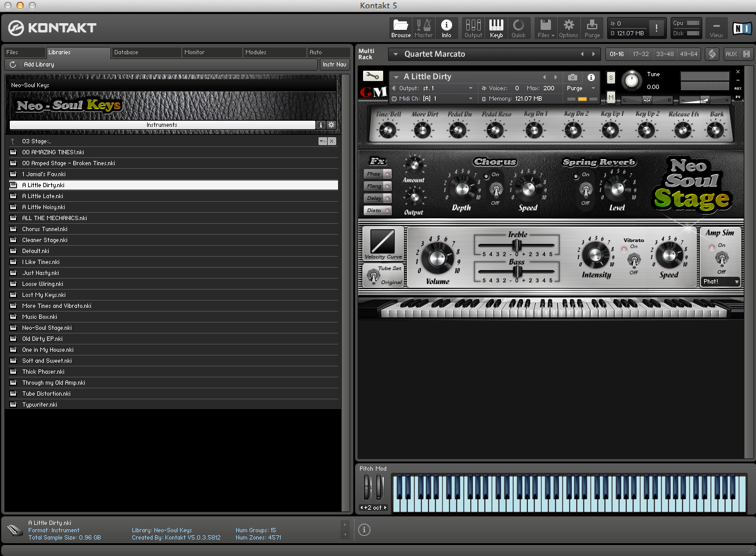The width and height of the screenshot is (756, 556).
Task: Open the Output st. 1 dropdown
Action: pos(470,88)
